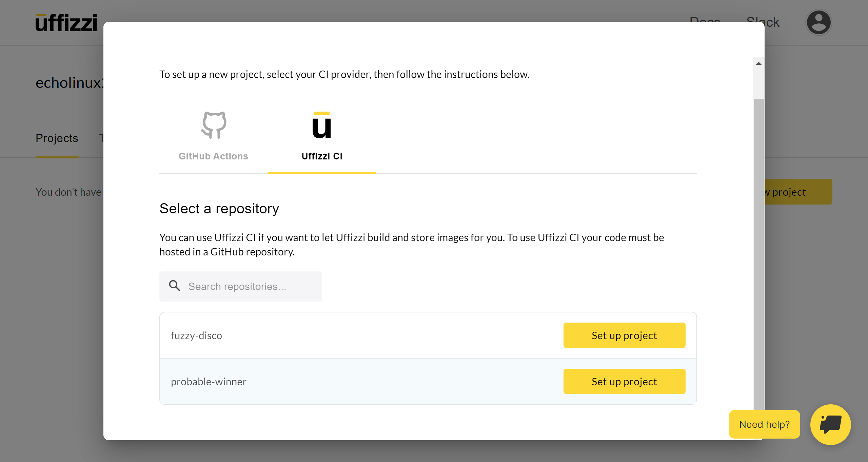Select the Uffizzi CI tab
The width and height of the screenshot is (868, 462).
click(322, 156)
